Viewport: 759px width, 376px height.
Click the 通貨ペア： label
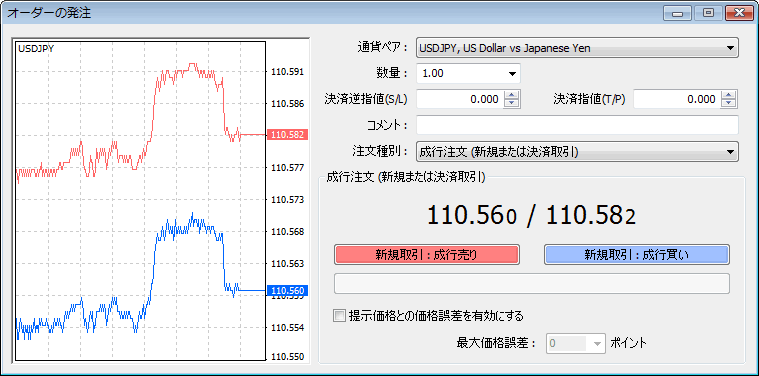click(382, 48)
